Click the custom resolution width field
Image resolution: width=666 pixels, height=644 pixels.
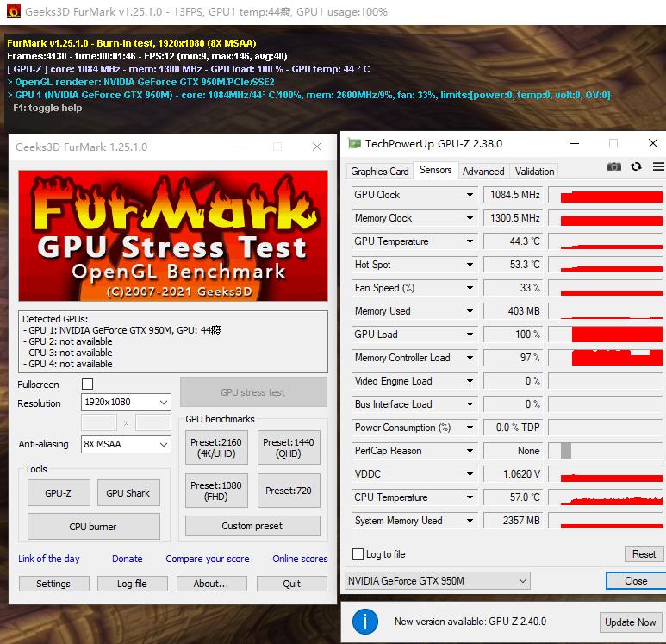click(x=99, y=423)
